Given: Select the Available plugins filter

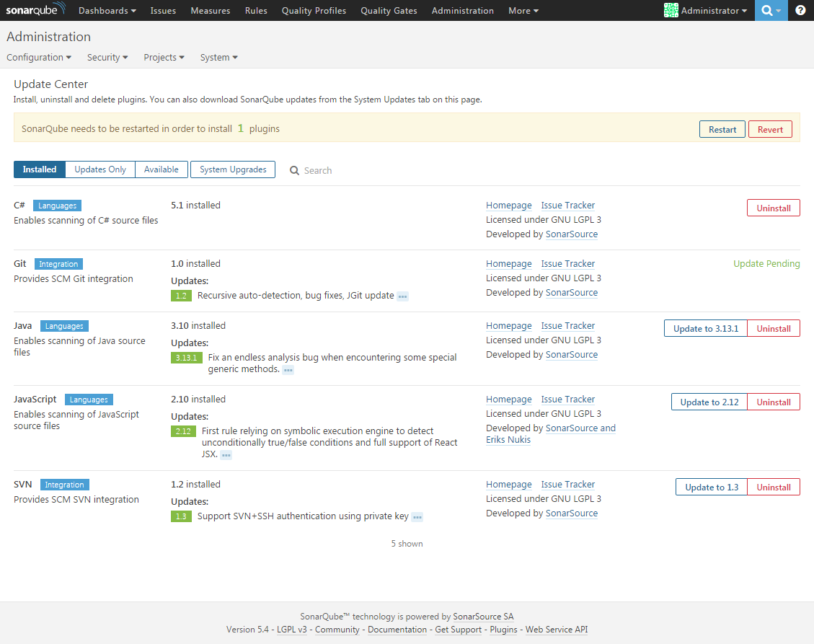Looking at the screenshot, I should pyautogui.click(x=162, y=169).
